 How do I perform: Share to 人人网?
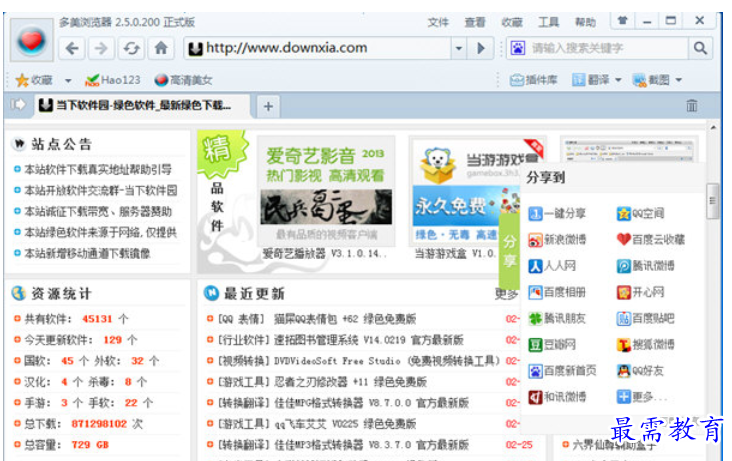(552, 266)
